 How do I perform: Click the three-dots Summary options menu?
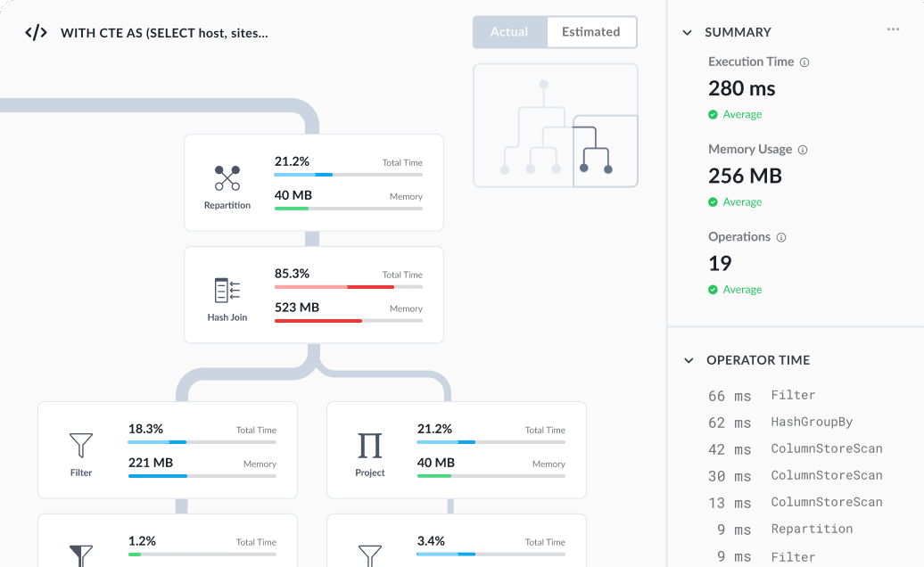(x=894, y=29)
